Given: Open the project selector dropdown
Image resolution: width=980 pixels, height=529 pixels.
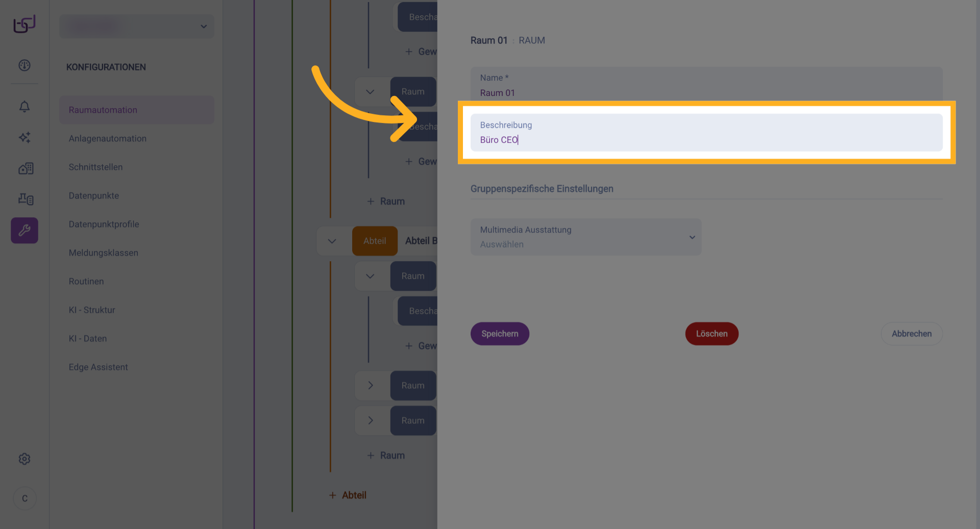Looking at the screenshot, I should [137, 27].
